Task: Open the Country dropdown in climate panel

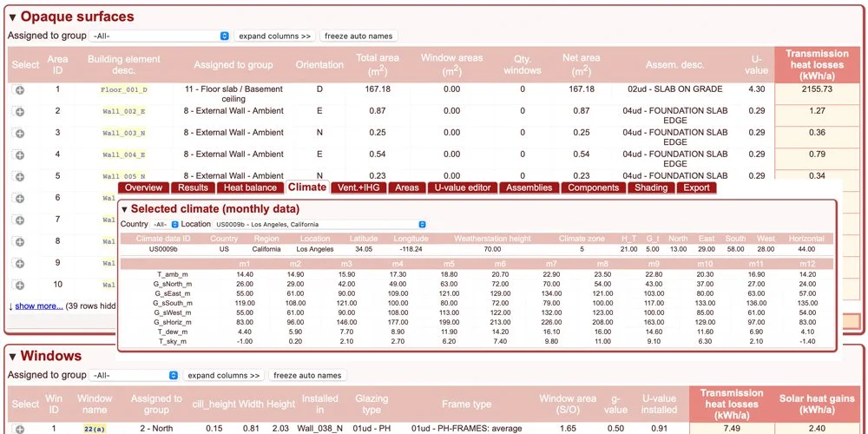Action: (165, 224)
